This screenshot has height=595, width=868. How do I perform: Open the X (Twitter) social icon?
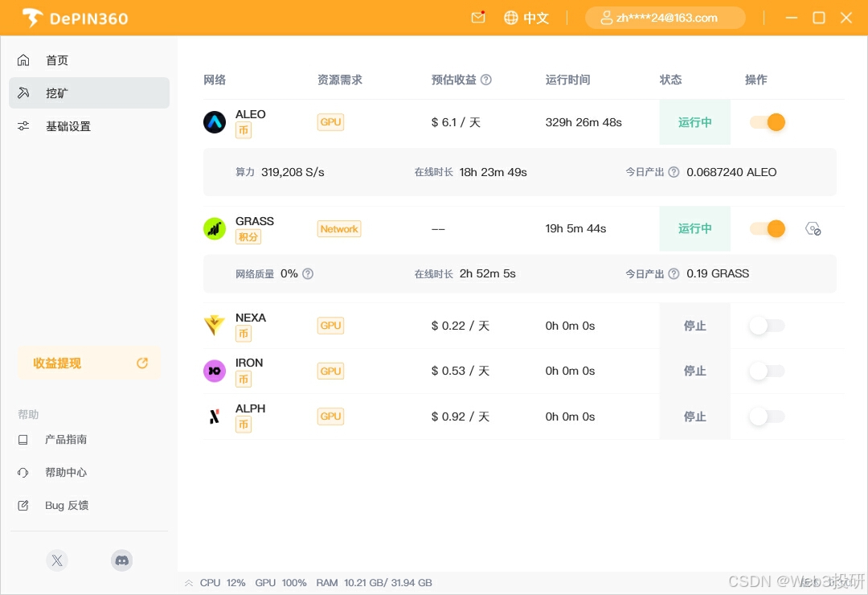tap(57, 560)
